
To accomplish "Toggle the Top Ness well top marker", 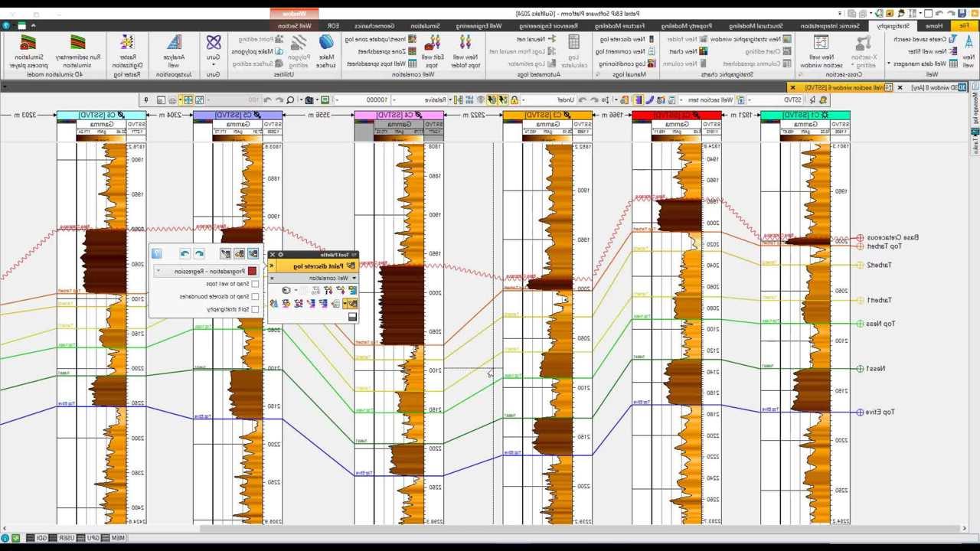I will point(860,324).
